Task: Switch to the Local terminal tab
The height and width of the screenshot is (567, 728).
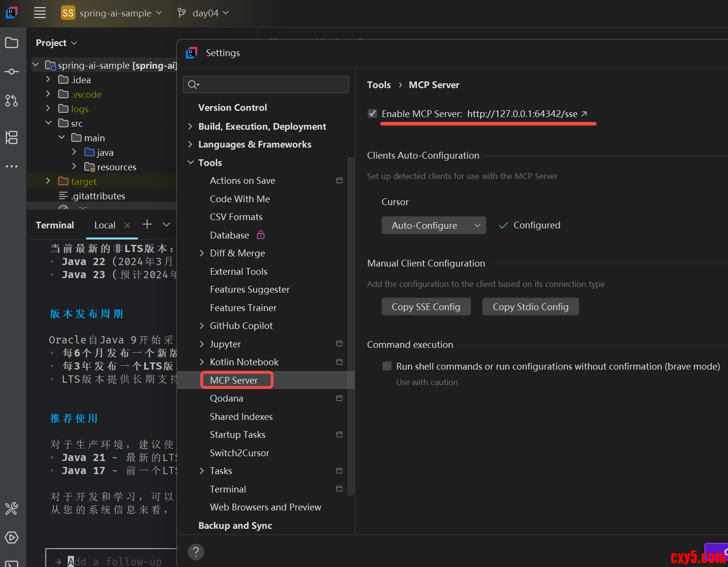Action: 105,225
